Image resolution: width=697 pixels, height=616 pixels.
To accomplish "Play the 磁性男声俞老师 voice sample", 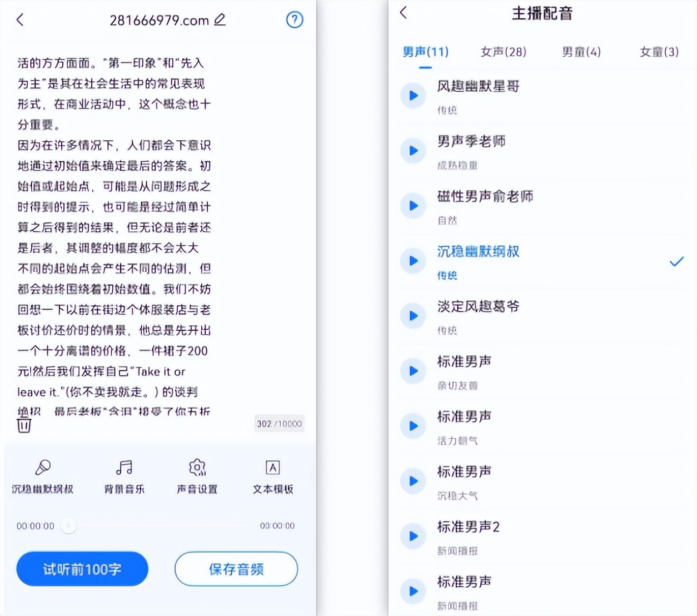I will coord(413,205).
